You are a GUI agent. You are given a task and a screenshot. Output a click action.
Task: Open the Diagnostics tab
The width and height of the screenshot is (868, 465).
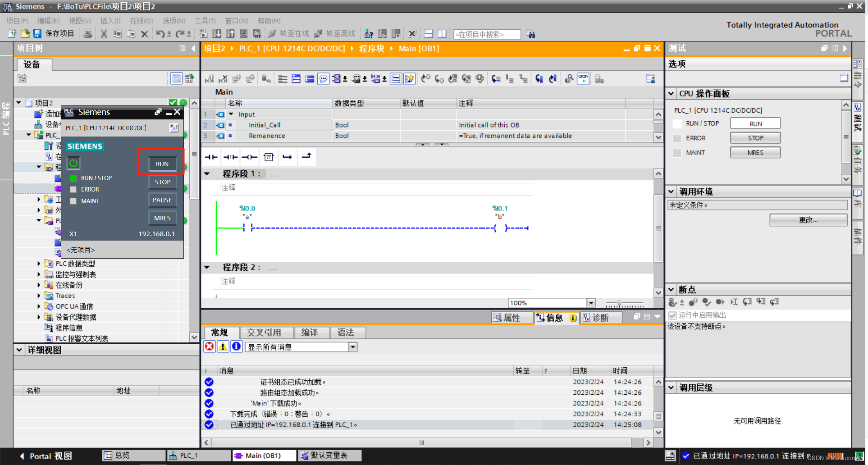click(x=601, y=318)
